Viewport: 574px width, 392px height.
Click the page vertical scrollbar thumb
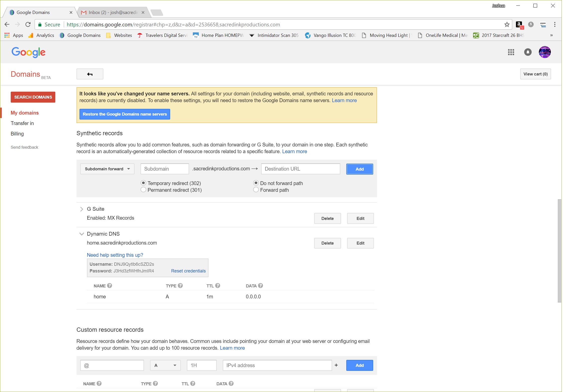click(559, 250)
